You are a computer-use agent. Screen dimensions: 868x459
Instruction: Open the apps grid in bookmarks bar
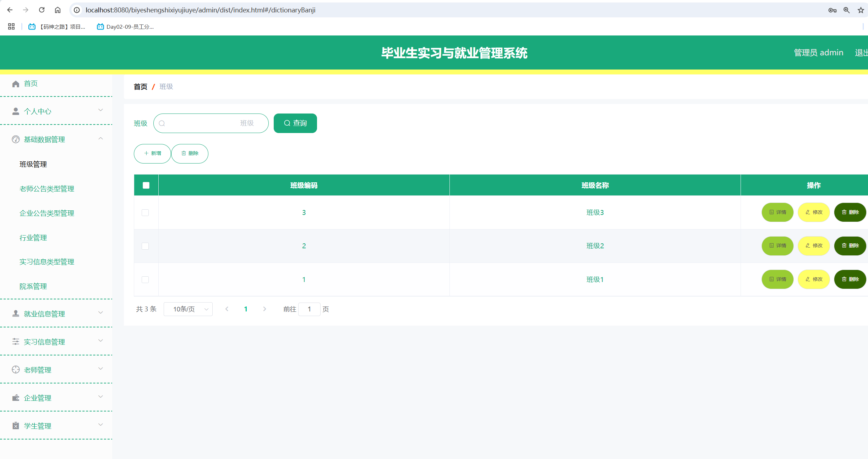[x=11, y=27]
